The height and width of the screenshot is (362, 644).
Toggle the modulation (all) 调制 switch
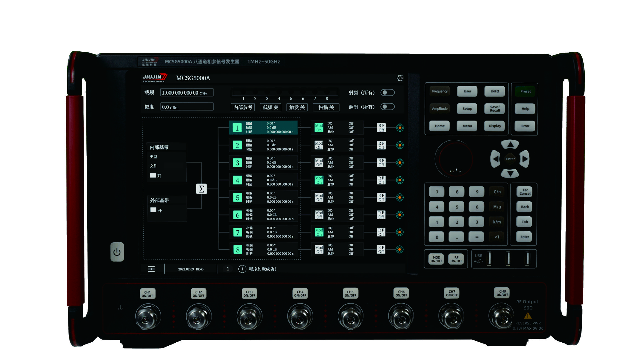(387, 107)
